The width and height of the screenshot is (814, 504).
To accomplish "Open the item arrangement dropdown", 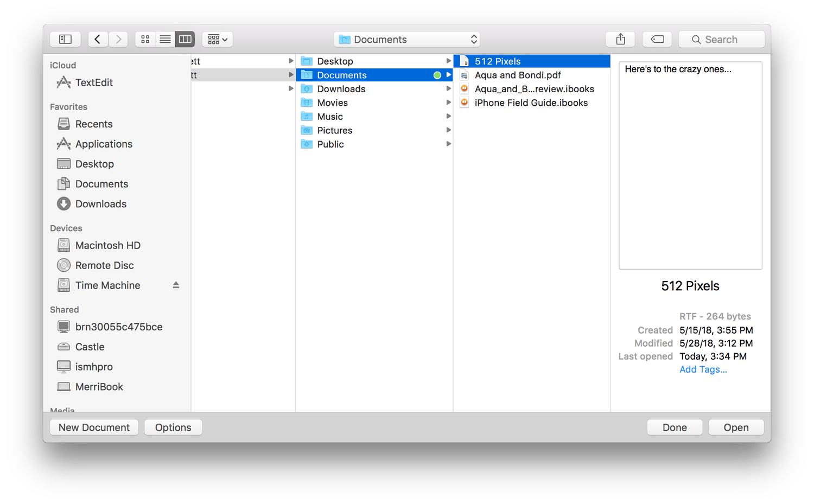I will pos(218,39).
